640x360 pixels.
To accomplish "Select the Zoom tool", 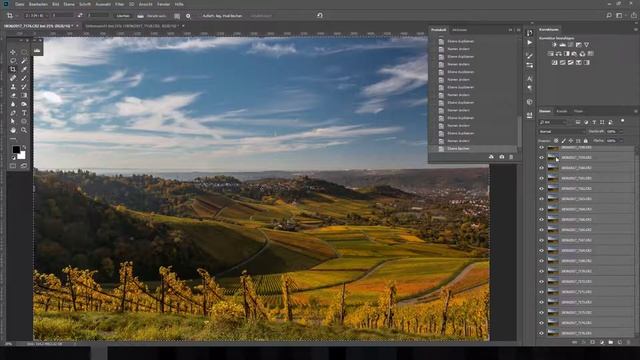I will [x=24, y=130].
